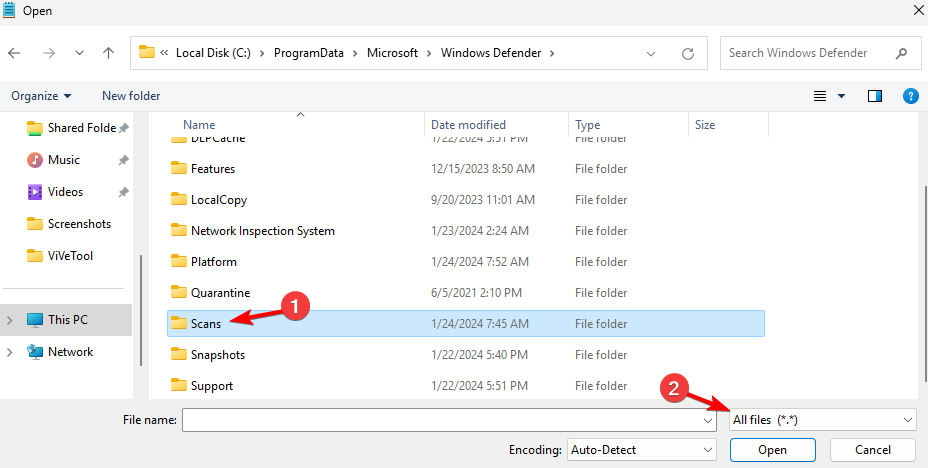Click the navigation pane scrollbar

pos(140,311)
